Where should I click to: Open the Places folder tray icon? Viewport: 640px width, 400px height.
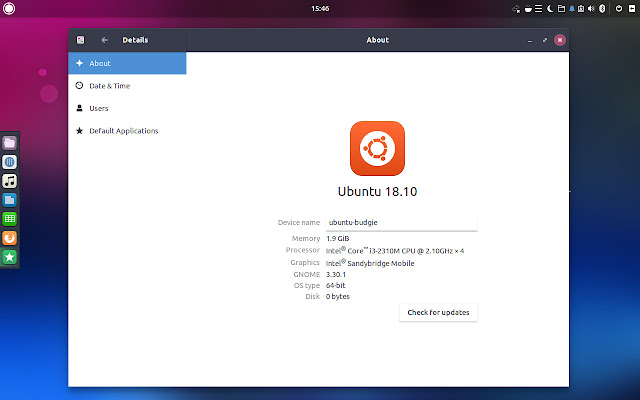point(561,9)
